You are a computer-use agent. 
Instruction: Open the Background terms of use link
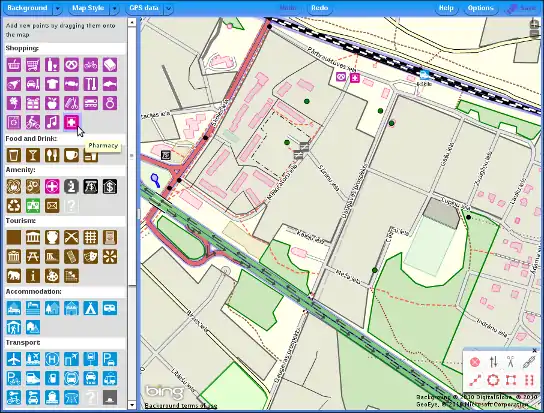(181, 405)
